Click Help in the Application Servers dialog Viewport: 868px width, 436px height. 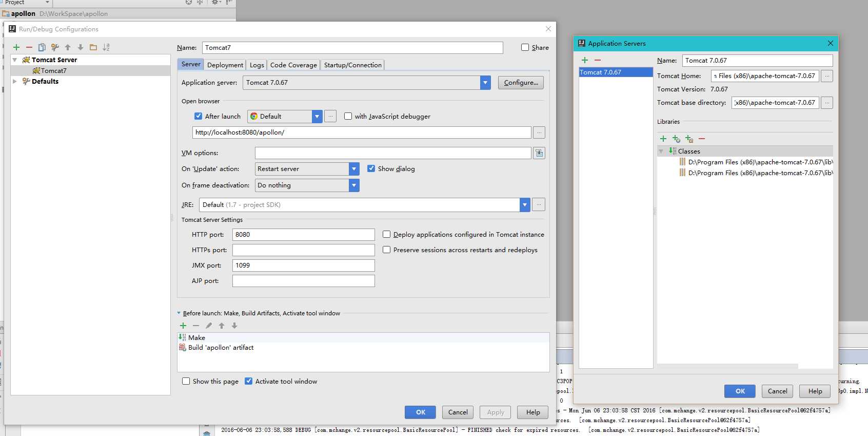pyautogui.click(x=815, y=391)
